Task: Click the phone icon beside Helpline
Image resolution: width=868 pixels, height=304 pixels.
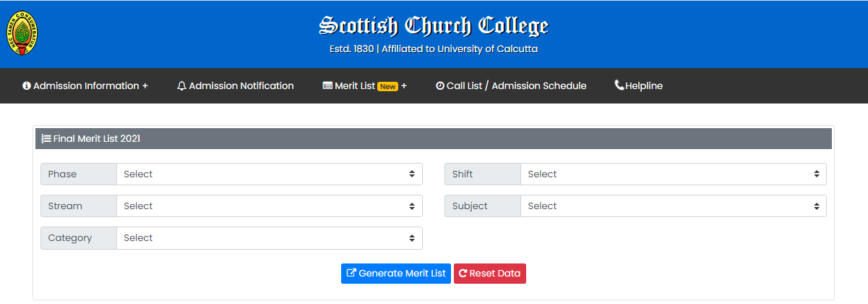Action: pos(619,85)
